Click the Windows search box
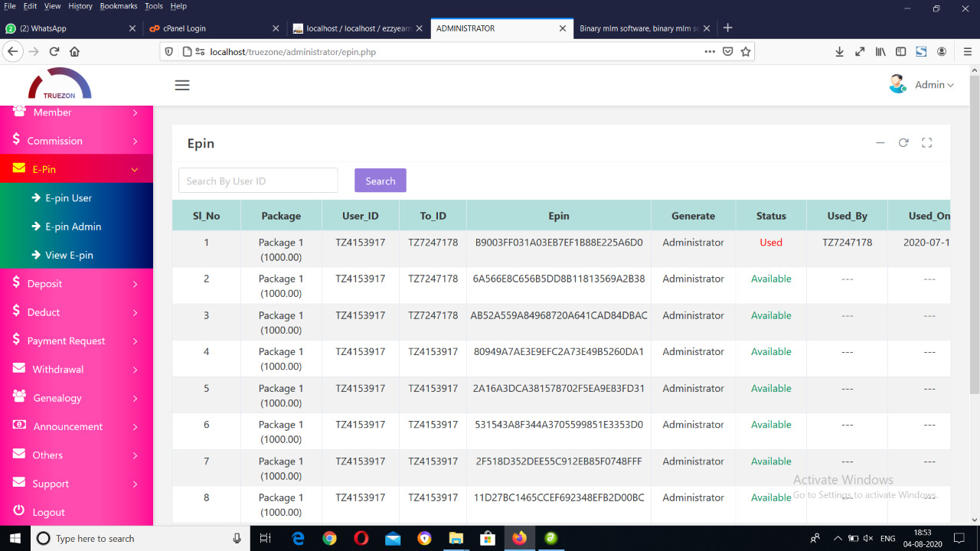The image size is (980, 551). coord(139,538)
